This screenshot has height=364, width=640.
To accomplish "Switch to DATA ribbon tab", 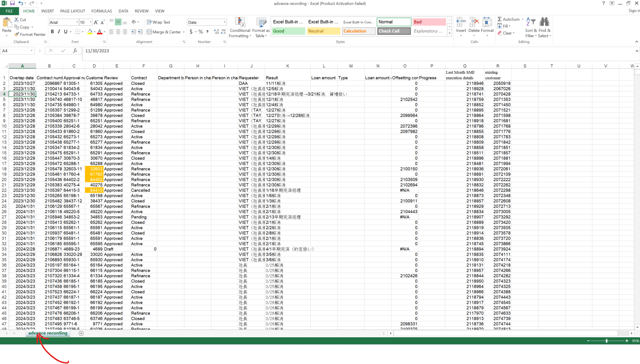I will (123, 11).
